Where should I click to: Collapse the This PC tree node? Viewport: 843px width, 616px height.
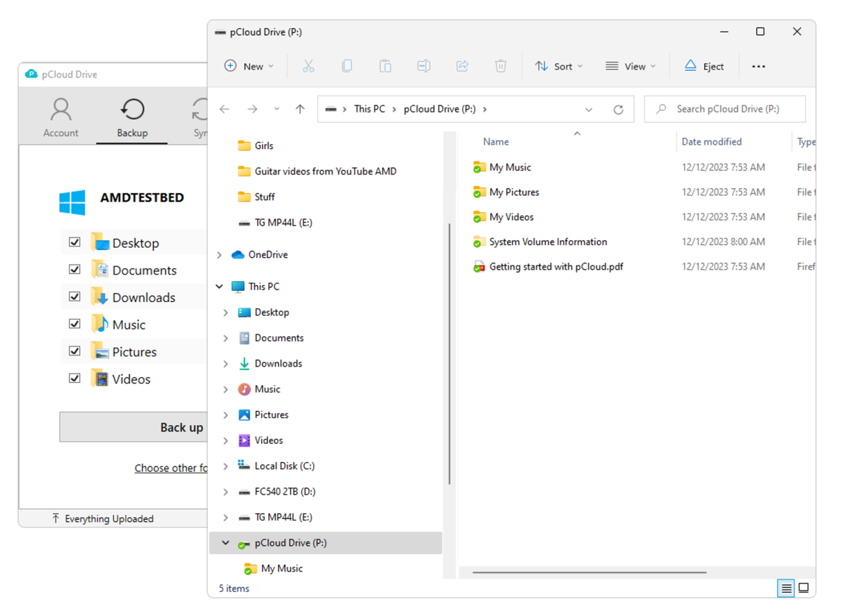[219, 287]
